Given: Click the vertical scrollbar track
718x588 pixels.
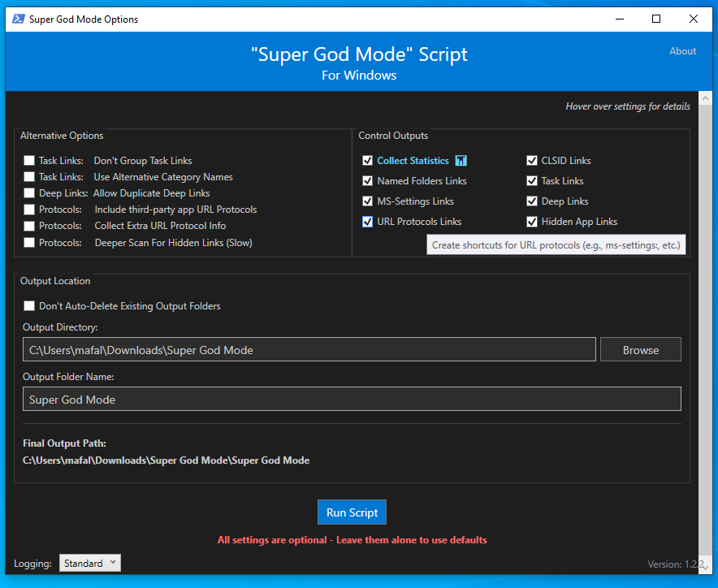Looking at the screenshot, I should pyautogui.click(x=705, y=330).
